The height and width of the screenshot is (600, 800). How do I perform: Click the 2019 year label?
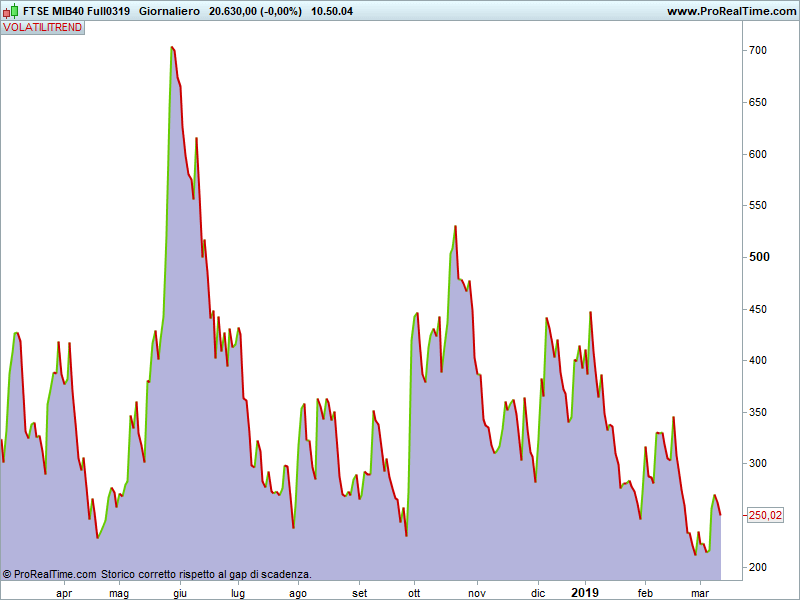point(585,593)
